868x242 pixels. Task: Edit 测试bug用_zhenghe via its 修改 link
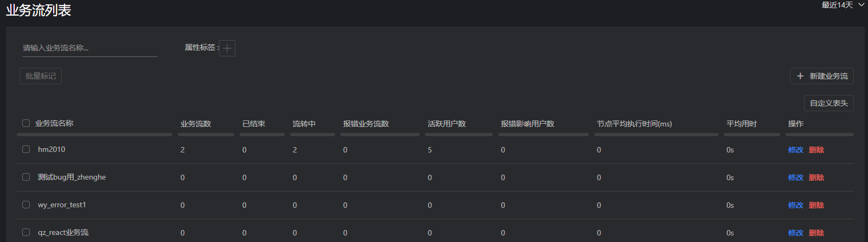coord(795,177)
